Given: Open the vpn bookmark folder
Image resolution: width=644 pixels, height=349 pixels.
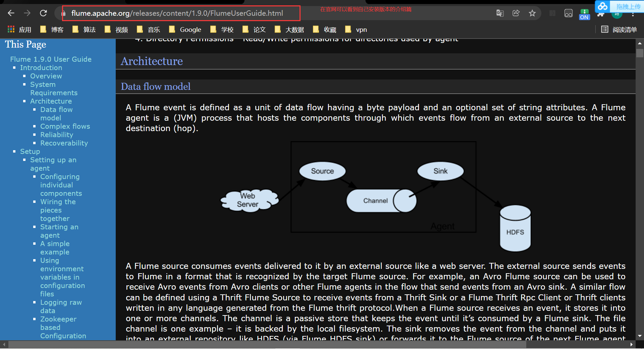Looking at the screenshot, I should click(356, 30).
